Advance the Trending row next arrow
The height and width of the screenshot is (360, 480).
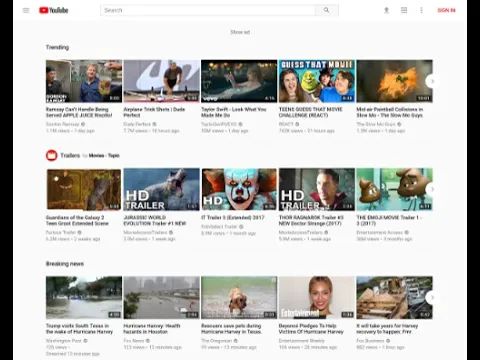coord(432,81)
